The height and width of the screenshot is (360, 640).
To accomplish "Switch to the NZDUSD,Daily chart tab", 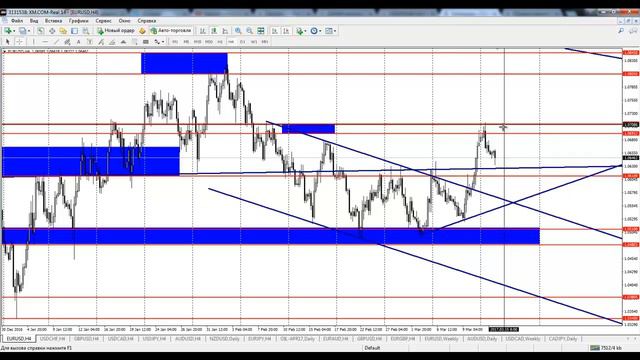I will coord(224,339).
